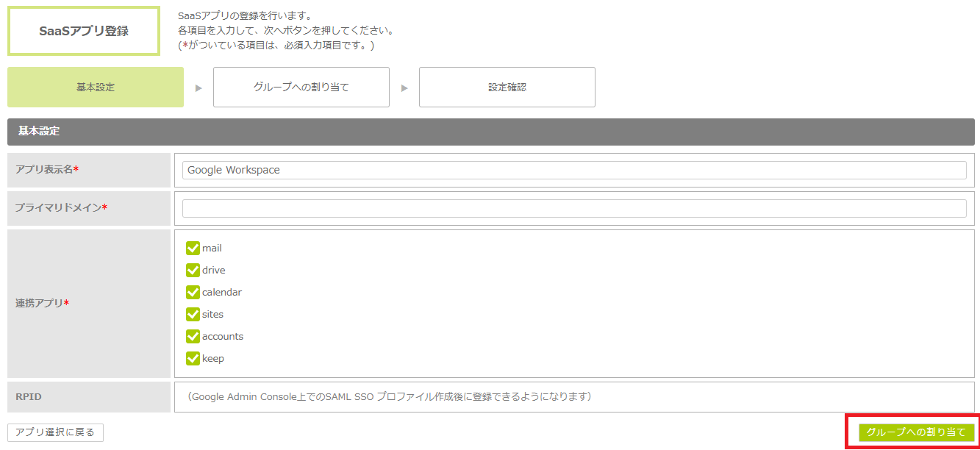The width and height of the screenshot is (980, 450).
Task: Click the SaaSアプリ登録 title box
Action: (84, 31)
